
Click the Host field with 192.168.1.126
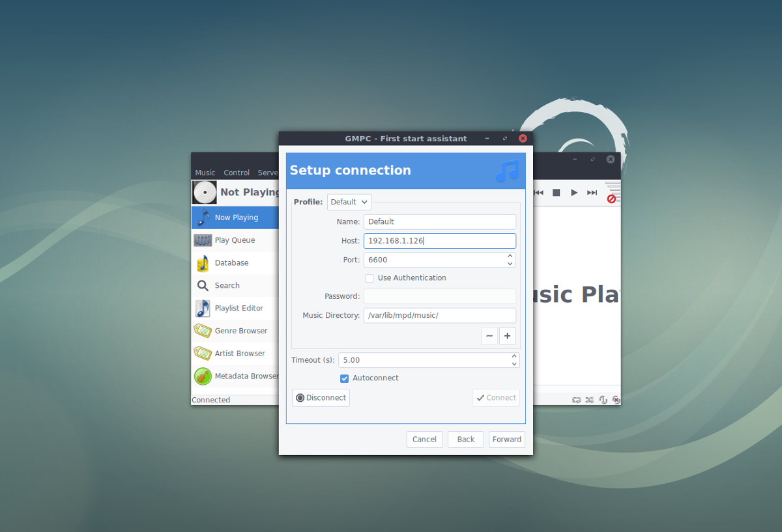coord(440,241)
